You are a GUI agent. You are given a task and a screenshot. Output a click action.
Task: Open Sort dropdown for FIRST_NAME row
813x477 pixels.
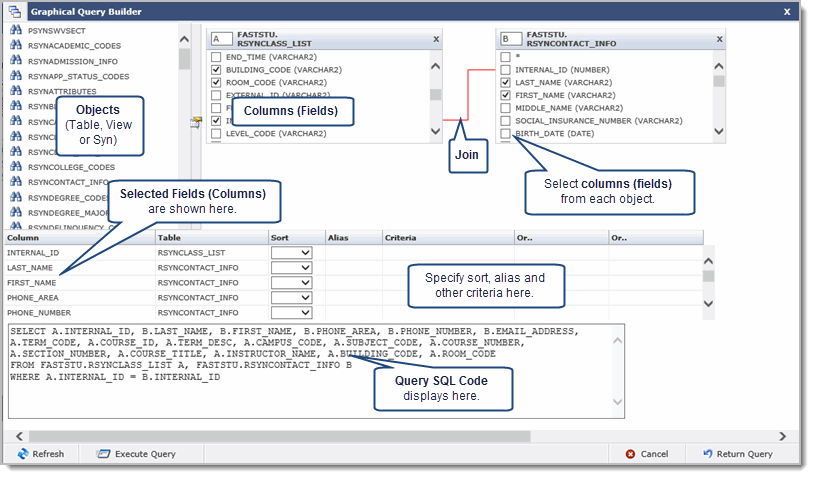291,283
